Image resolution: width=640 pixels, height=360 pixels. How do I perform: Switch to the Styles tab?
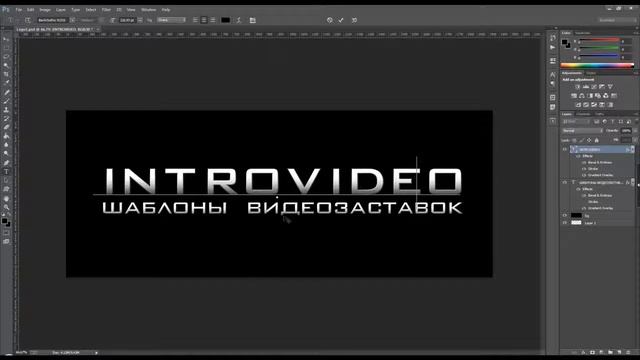pyautogui.click(x=591, y=73)
